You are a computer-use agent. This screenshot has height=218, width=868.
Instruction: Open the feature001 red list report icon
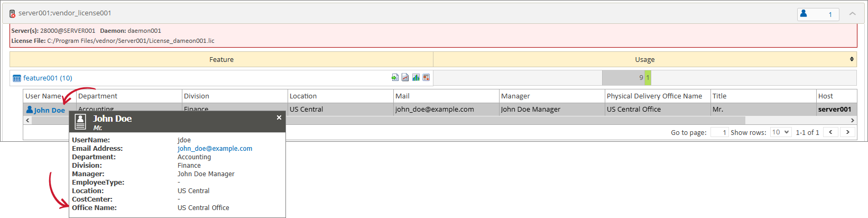[x=426, y=77]
